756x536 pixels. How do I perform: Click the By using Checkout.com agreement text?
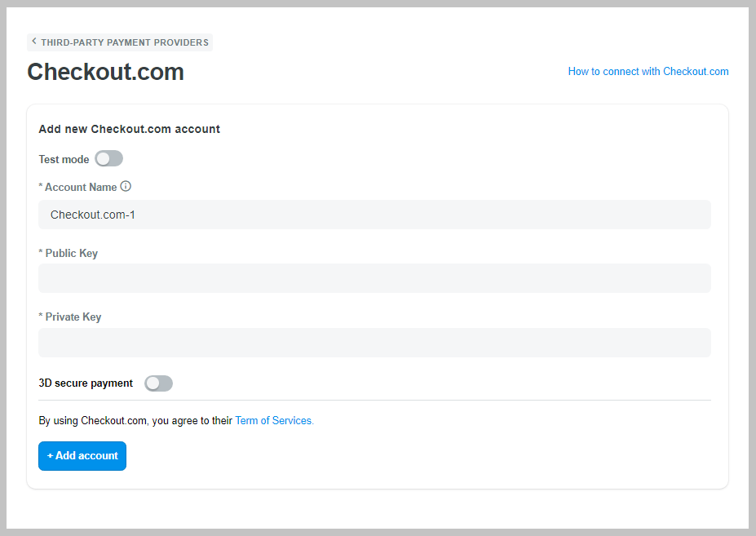tap(135, 421)
